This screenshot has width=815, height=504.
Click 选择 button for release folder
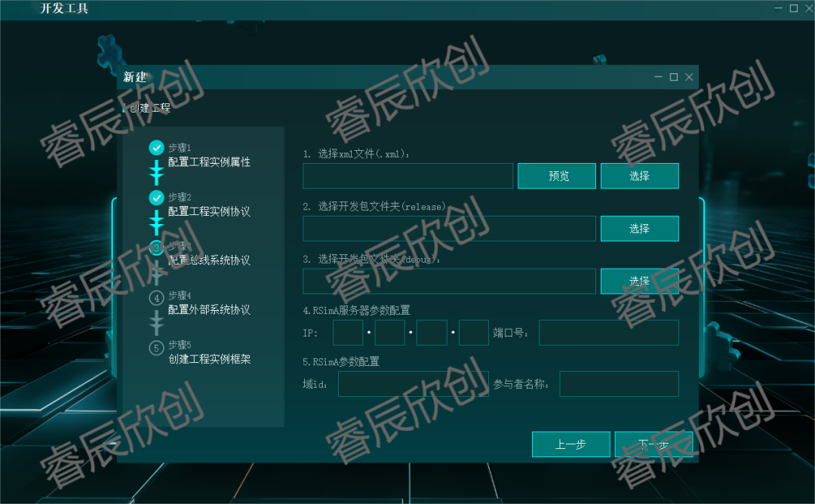[x=639, y=229]
